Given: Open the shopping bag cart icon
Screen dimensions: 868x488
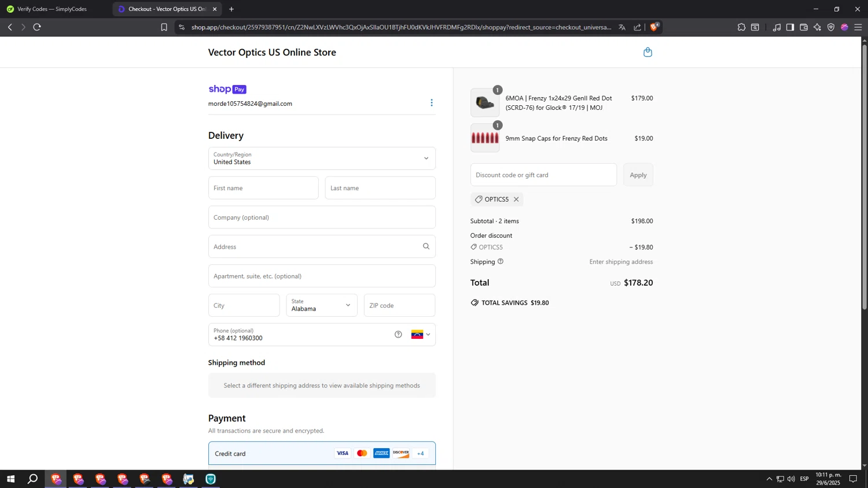Looking at the screenshot, I should click(x=648, y=52).
